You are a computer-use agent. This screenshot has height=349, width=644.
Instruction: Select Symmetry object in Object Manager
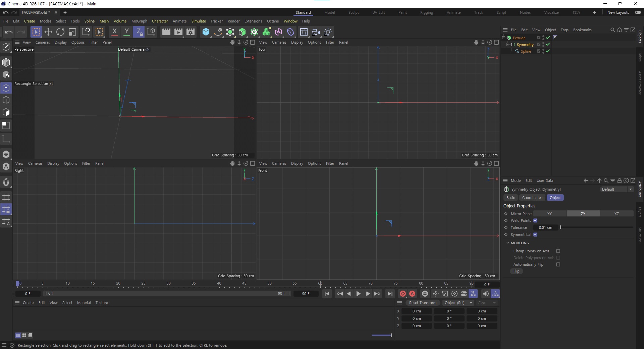point(525,45)
